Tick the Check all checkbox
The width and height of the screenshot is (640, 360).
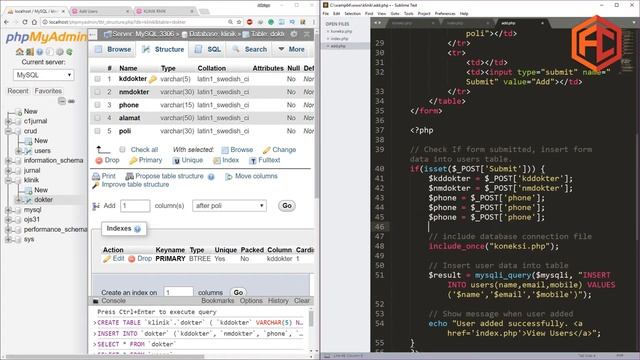pyautogui.click(x=122, y=150)
